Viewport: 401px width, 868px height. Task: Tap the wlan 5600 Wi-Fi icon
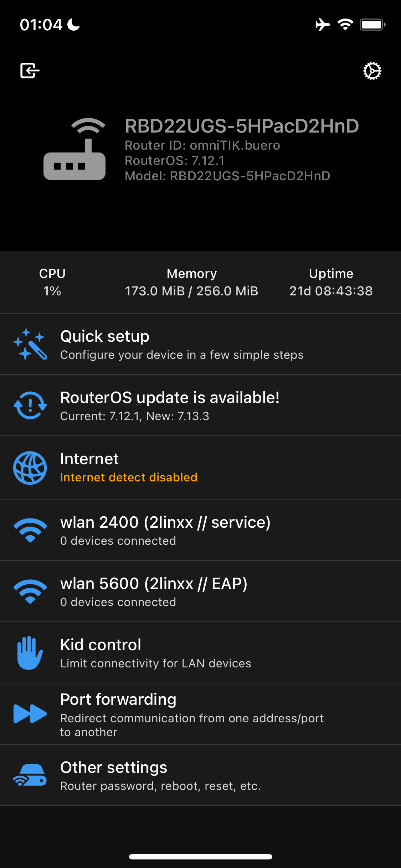[30, 591]
